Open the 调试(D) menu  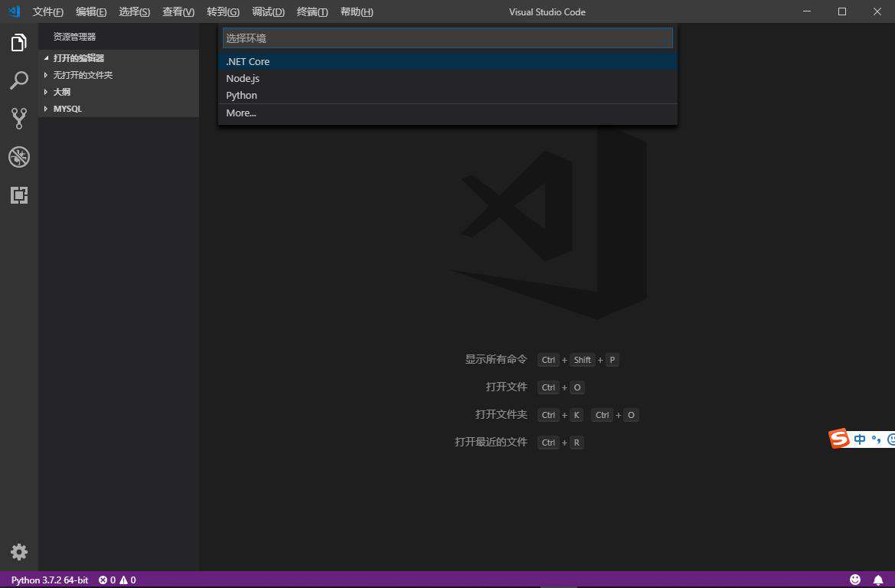tap(268, 12)
